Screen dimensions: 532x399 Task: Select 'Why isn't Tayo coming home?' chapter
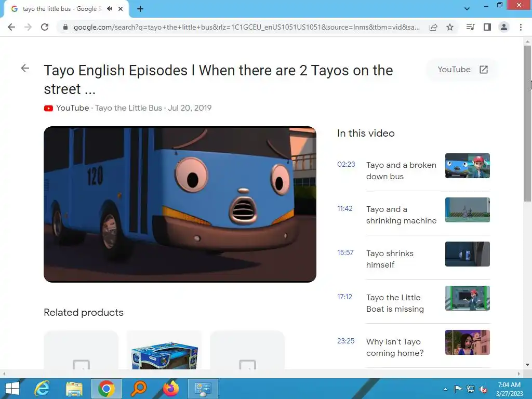coord(395,347)
